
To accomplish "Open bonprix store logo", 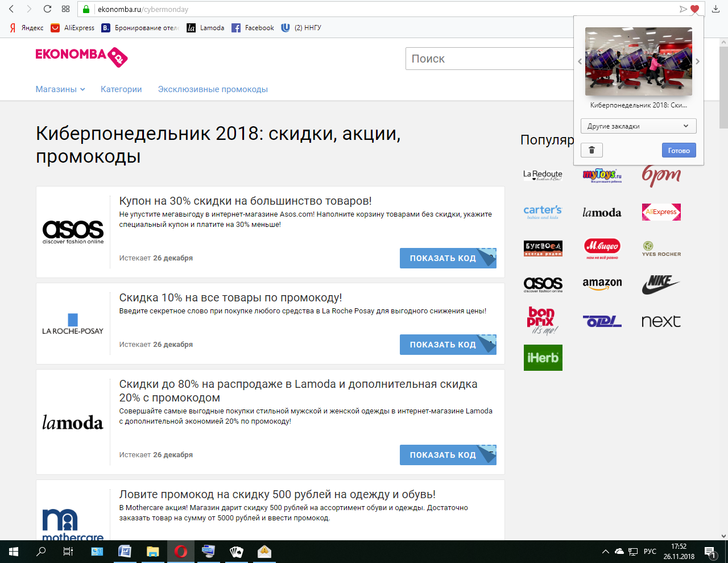I will pos(543,321).
